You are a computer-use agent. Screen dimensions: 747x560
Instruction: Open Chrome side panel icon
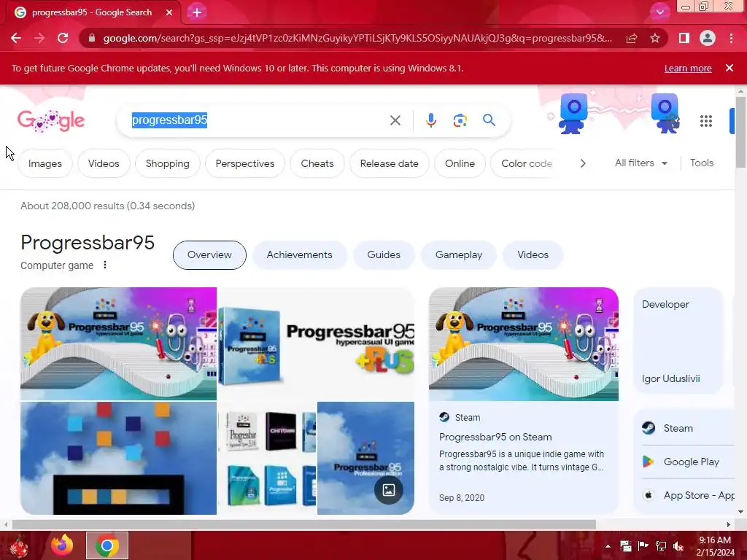click(x=684, y=38)
